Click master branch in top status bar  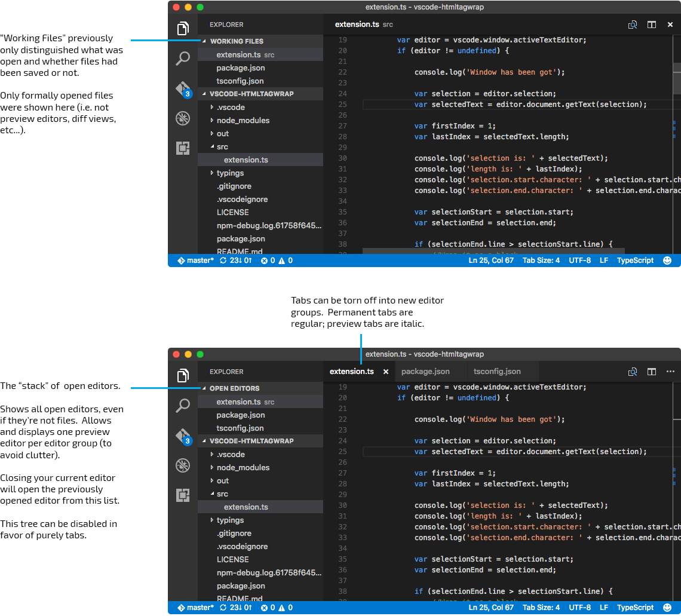tap(195, 261)
